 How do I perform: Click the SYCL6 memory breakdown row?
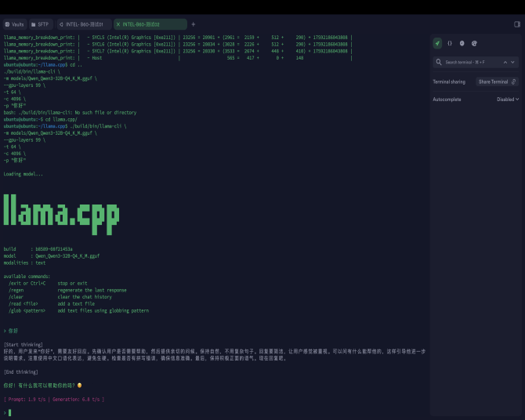pos(178,44)
